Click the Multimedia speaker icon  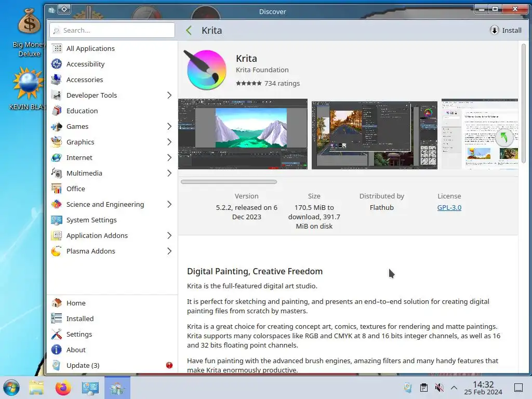(57, 174)
